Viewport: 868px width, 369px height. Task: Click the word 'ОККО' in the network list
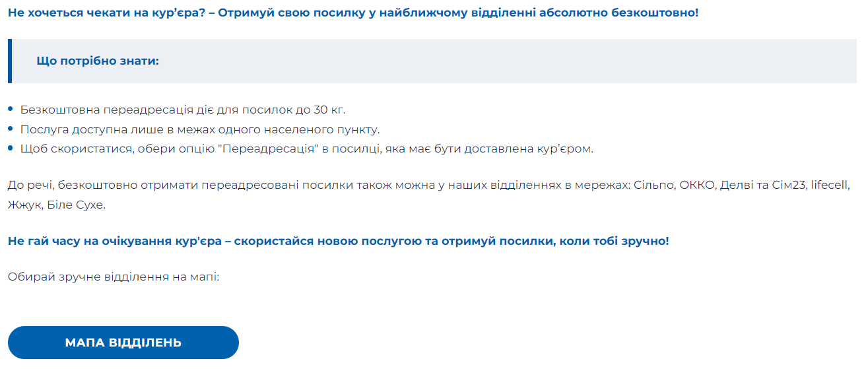698,185
